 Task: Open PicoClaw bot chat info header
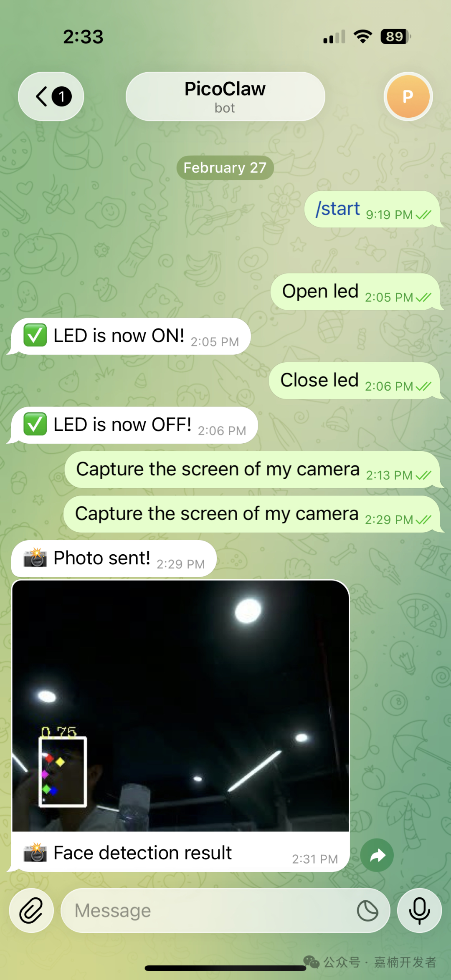click(225, 96)
